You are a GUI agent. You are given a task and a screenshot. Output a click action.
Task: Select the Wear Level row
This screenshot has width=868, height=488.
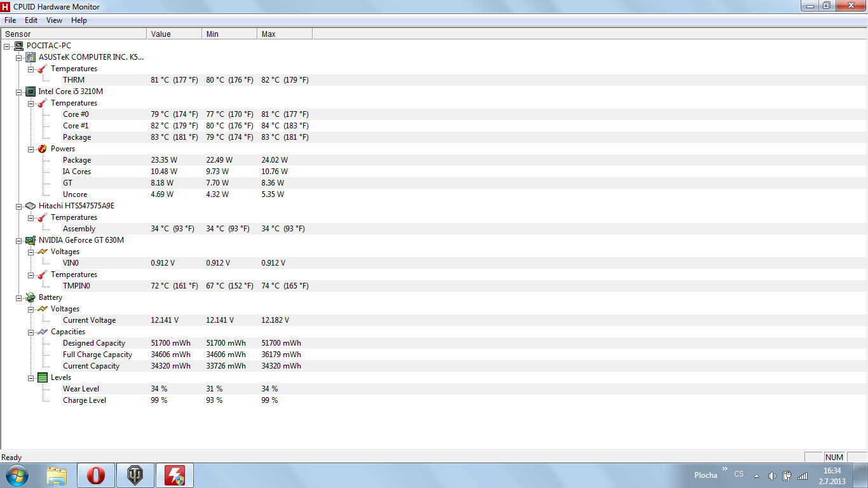click(x=434, y=389)
